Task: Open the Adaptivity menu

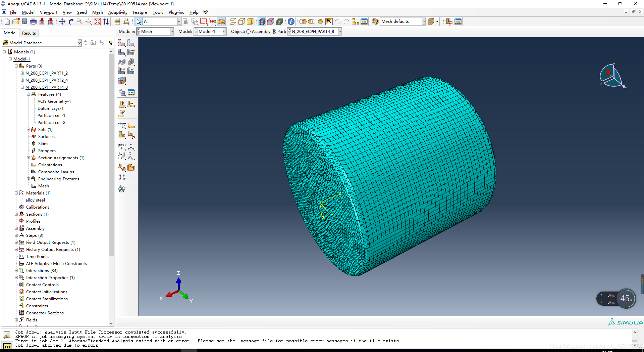Action: coord(118,12)
